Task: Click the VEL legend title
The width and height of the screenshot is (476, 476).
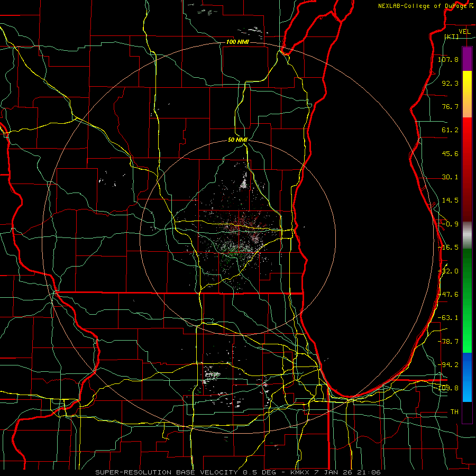Action: pos(464,31)
